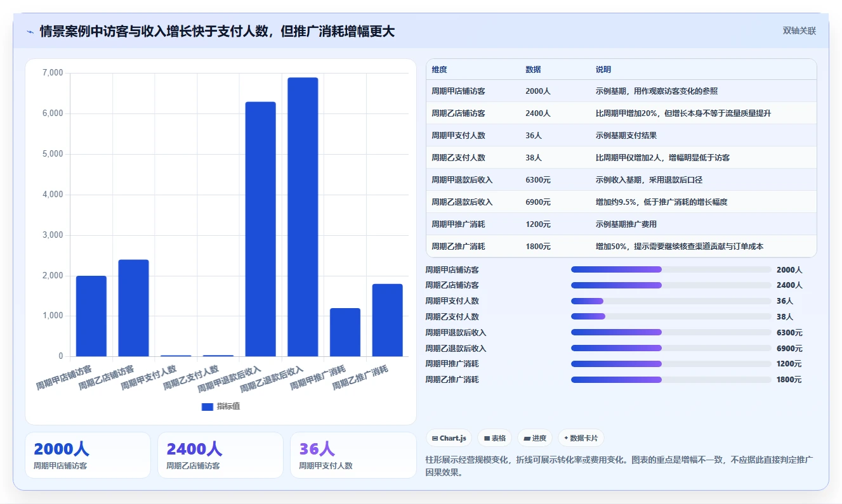The width and height of the screenshot is (842, 504).
Task: Click value 6900元 beside progress bar
Action: (x=789, y=349)
